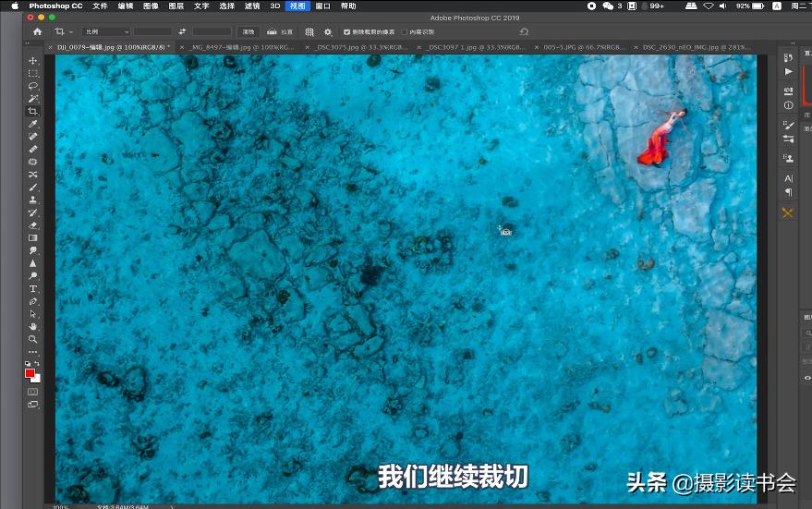Select the Horizontal Type tool
The image size is (812, 509).
tap(33, 288)
